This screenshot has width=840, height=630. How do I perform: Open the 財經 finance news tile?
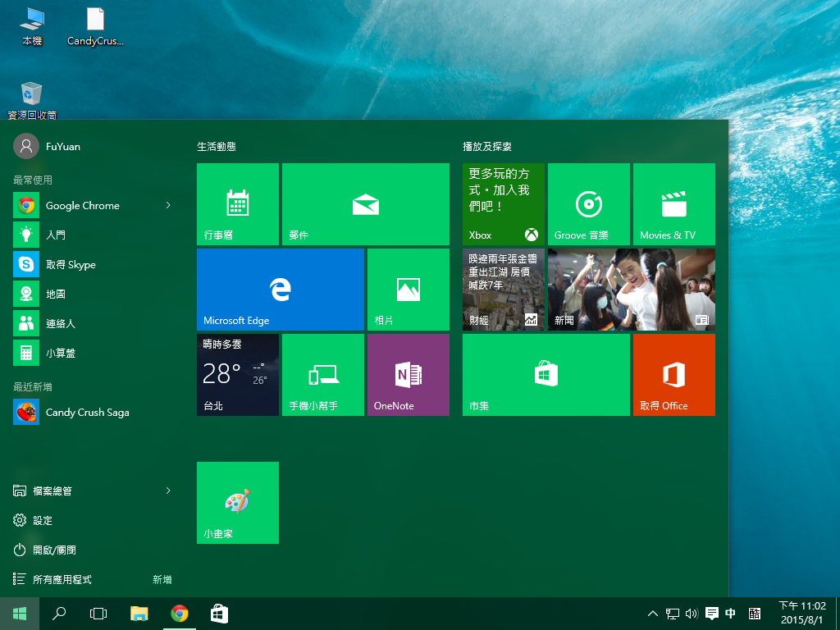504,290
